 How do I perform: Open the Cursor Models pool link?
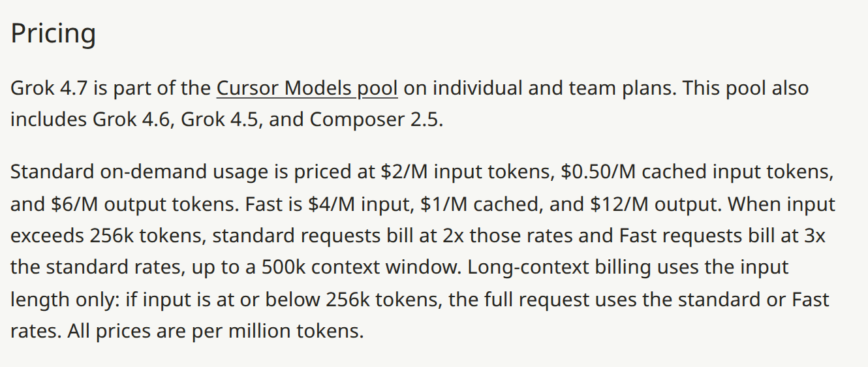point(307,88)
